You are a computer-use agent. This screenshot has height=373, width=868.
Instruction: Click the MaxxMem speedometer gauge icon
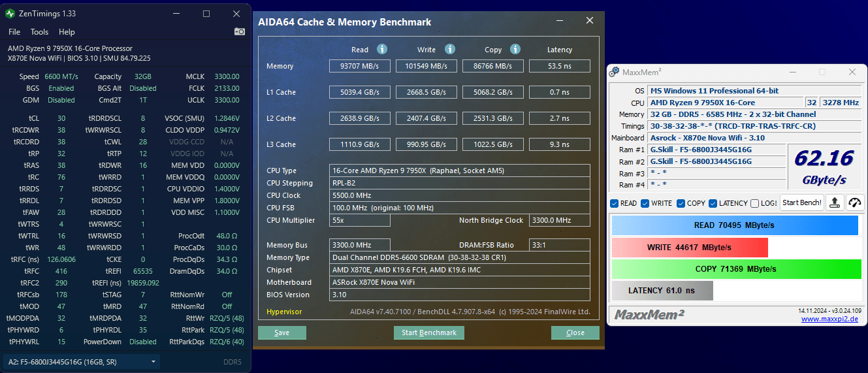coord(854,203)
